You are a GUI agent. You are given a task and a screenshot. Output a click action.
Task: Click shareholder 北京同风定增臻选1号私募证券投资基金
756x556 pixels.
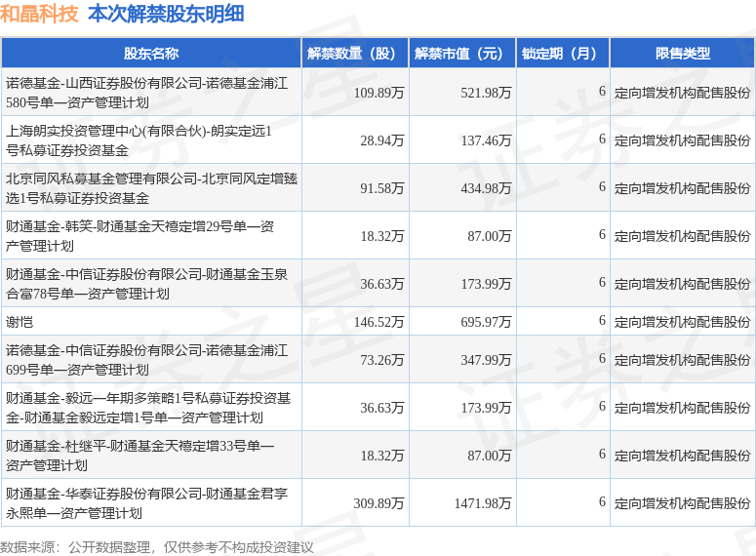pyautogui.click(x=151, y=188)
